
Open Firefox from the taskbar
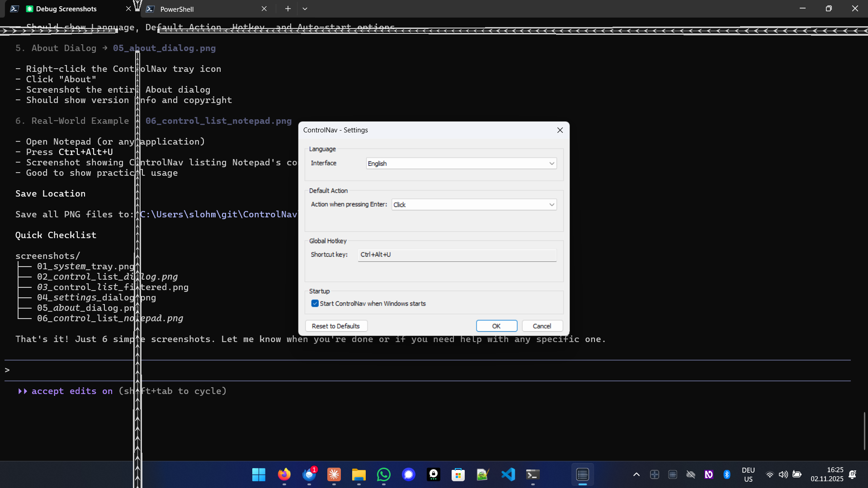pyautogui.click(x=284, y=474)
